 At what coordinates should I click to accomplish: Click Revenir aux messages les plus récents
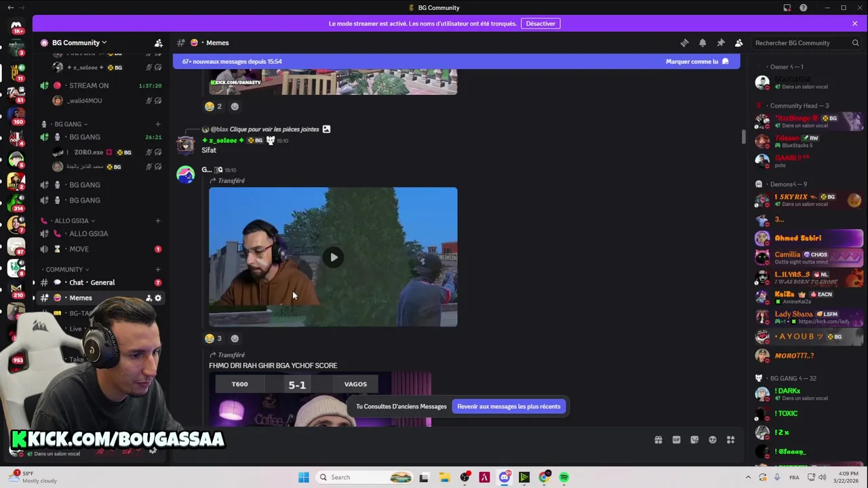pyautogui.click(x=509, y=407)
